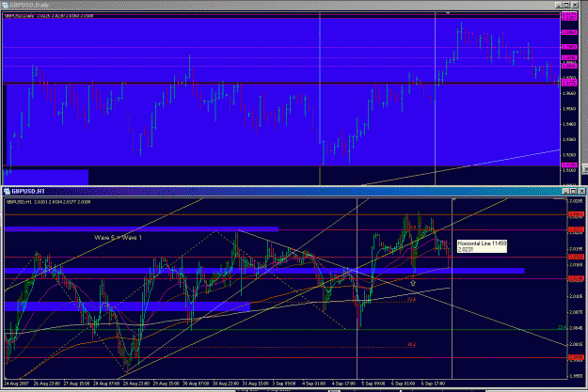Screen dimensions: 588x392
Task: Click the 2.0075 price on H1 scale
Action: (x=576, y=312)
